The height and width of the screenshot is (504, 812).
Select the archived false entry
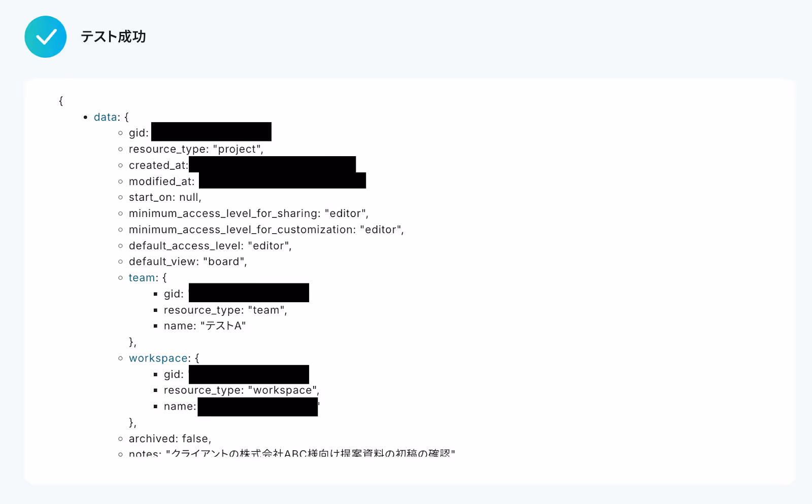pyautogui.click(x=170, y=439)
